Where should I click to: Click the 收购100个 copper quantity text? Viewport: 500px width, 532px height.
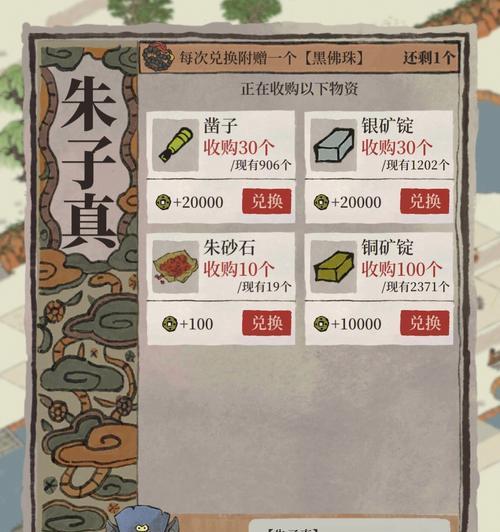[x=402, y=269]
